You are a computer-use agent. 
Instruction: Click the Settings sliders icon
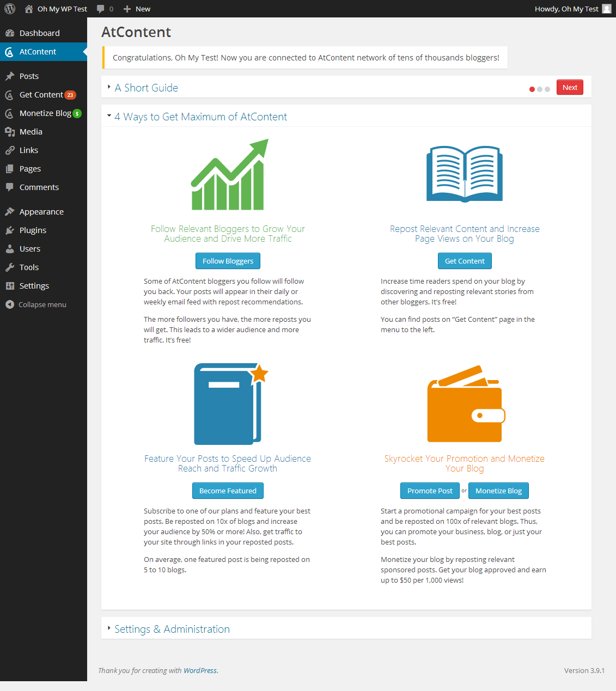[x=10, y=286]
